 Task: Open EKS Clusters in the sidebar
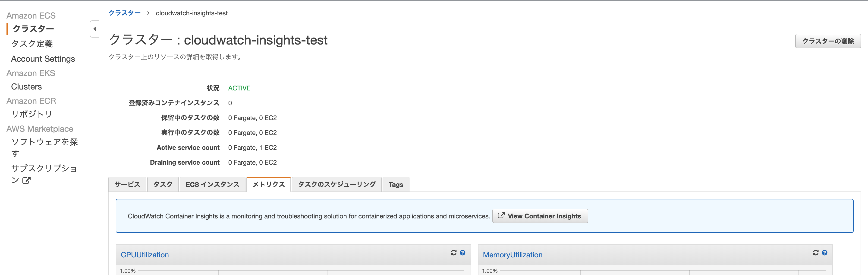click(x=26, y=87)
